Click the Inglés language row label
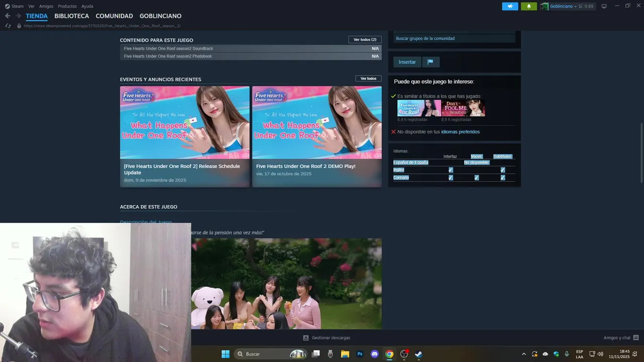The height and width of the screenshot is (362, 644). [x=399, y=170]
